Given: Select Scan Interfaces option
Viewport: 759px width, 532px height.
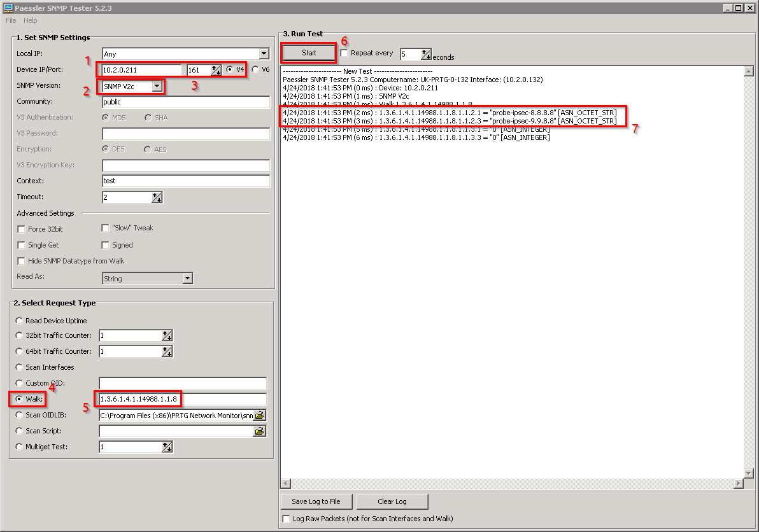Looking at the screenshot, I should point(19,367).
